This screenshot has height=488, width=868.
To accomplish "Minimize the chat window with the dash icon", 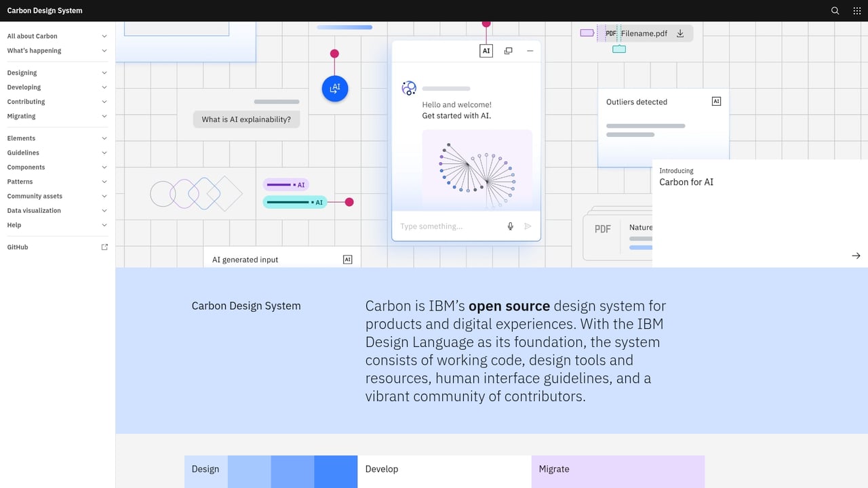I will (530, 50).
